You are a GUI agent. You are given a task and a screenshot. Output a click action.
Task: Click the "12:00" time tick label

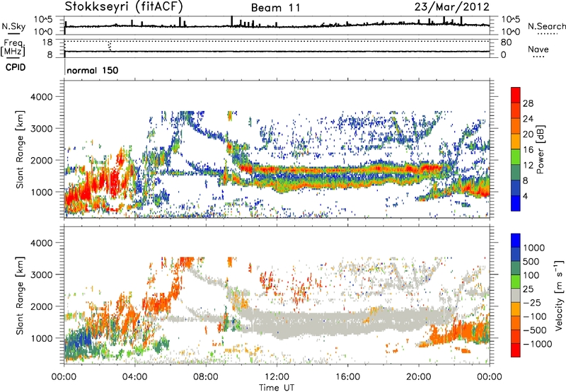point(277,377)
